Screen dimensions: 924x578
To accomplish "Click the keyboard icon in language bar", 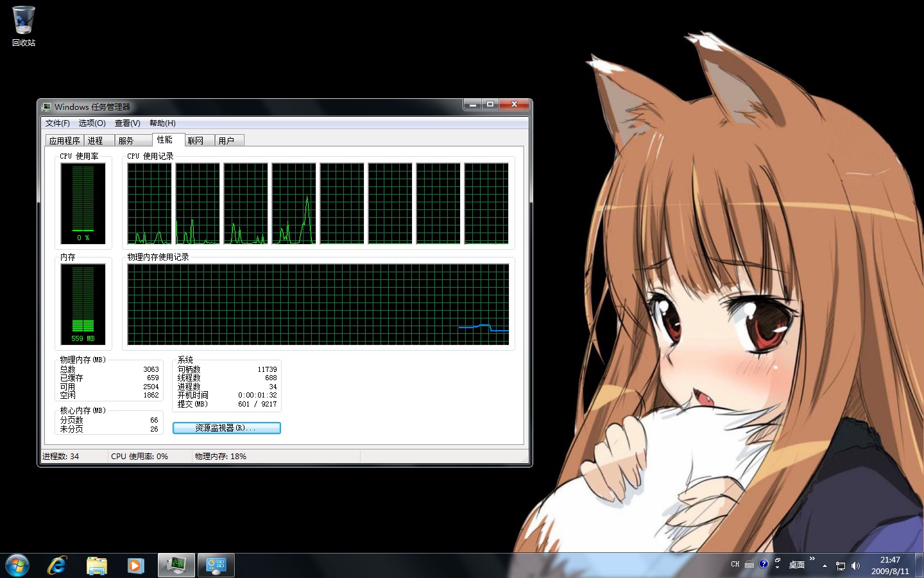I will [749, 565].
